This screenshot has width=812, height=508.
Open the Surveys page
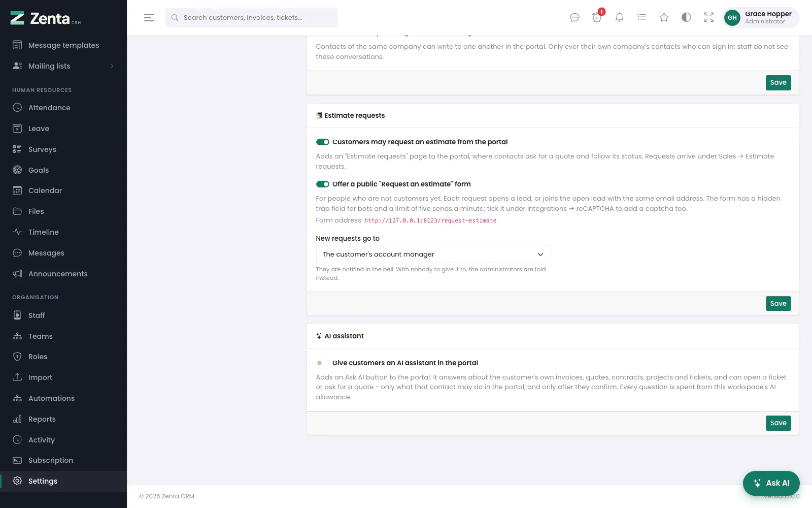[x=63, y=149]
